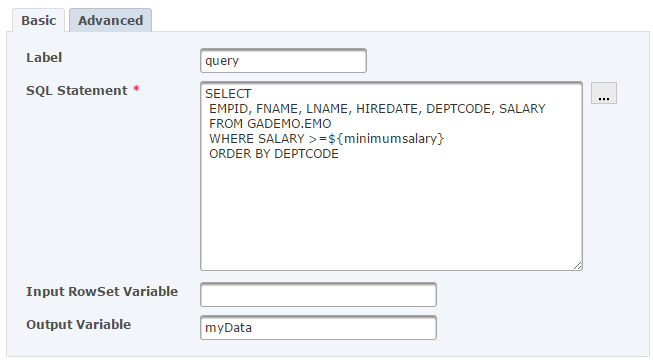Click the Output Variable label
This screenshot has width=653, height=360.
tap(78, 325)
